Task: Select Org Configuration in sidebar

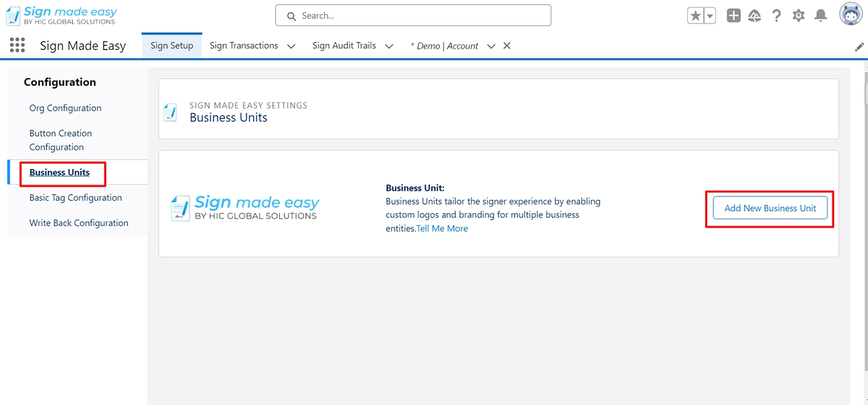Action: (65, 108)
